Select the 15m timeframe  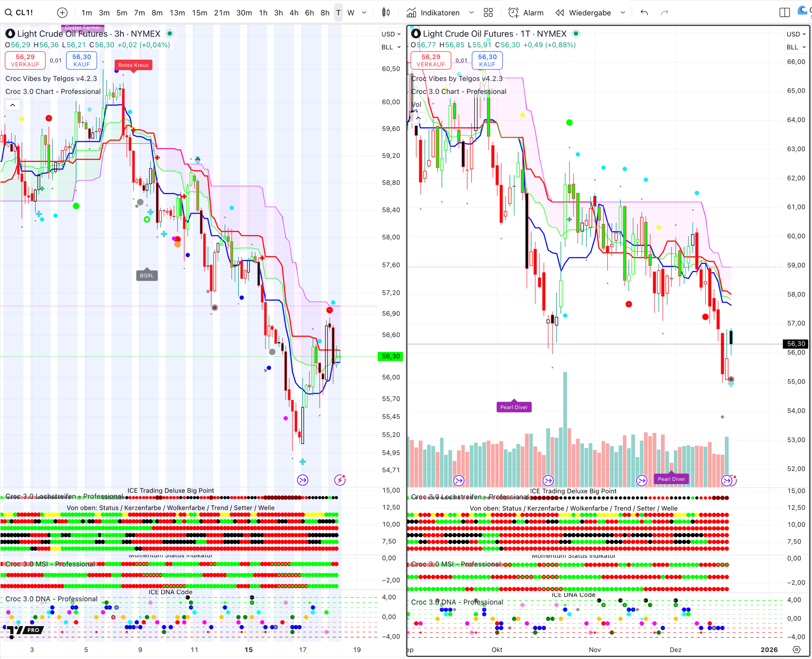click(199, 13)
